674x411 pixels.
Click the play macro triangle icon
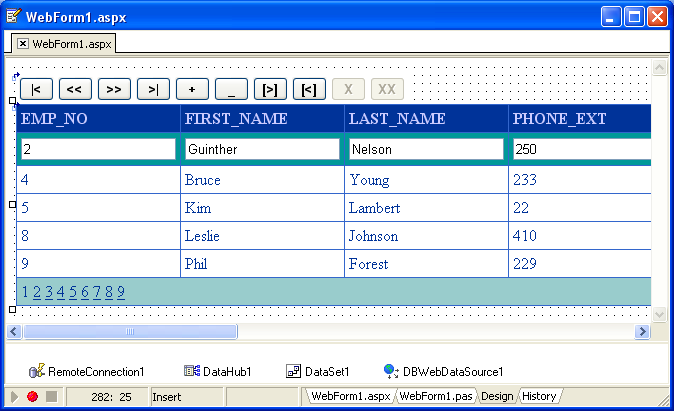14,397
